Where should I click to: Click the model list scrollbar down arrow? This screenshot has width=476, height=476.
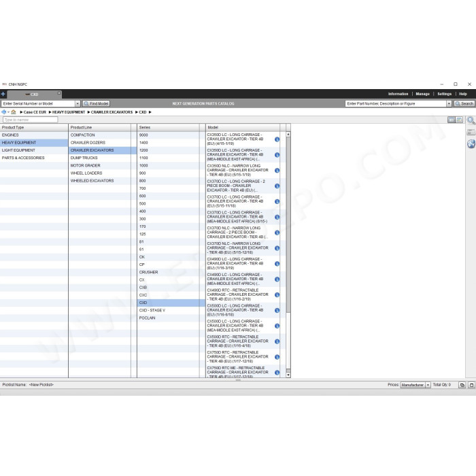pyautogui.click(x=288, y=375)
